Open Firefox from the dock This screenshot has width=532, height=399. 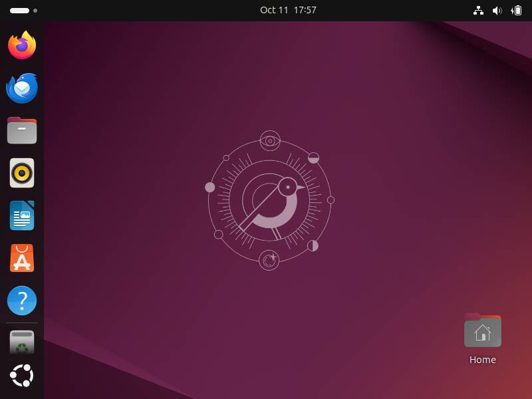22,45
